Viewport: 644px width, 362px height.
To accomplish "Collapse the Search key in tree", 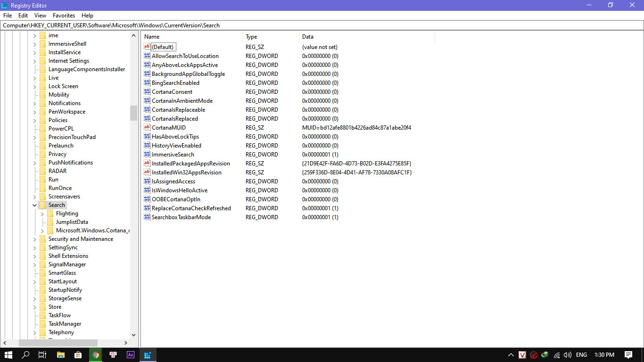I will tap(34, 205).
